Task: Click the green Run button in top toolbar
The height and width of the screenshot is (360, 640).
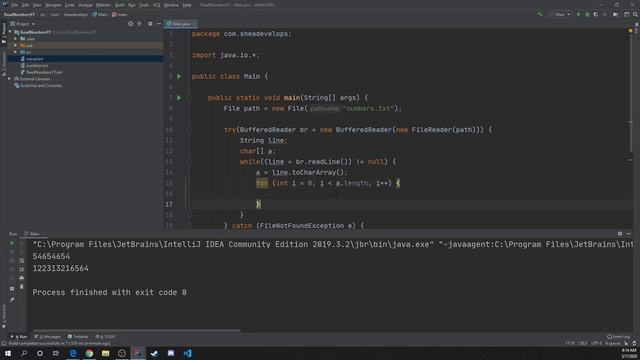Action: click(578, 14)
